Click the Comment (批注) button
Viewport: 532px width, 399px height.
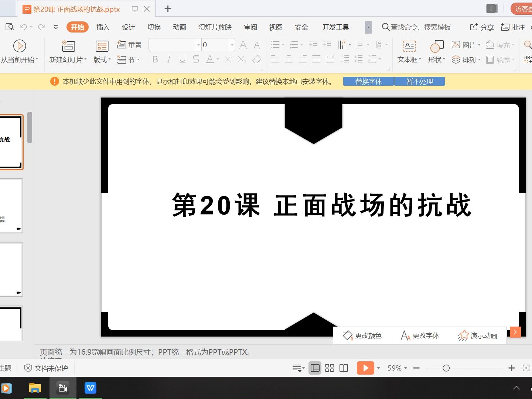coord(513,27)
